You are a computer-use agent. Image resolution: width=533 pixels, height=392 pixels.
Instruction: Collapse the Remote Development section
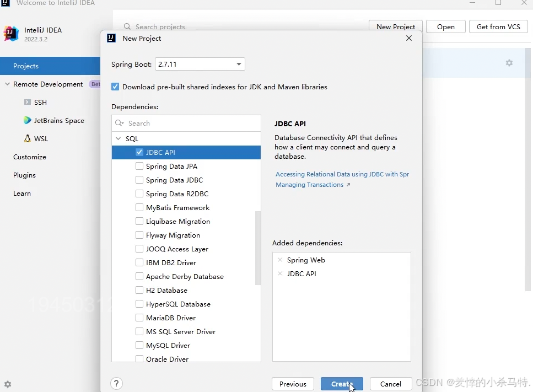click(7, 84)
